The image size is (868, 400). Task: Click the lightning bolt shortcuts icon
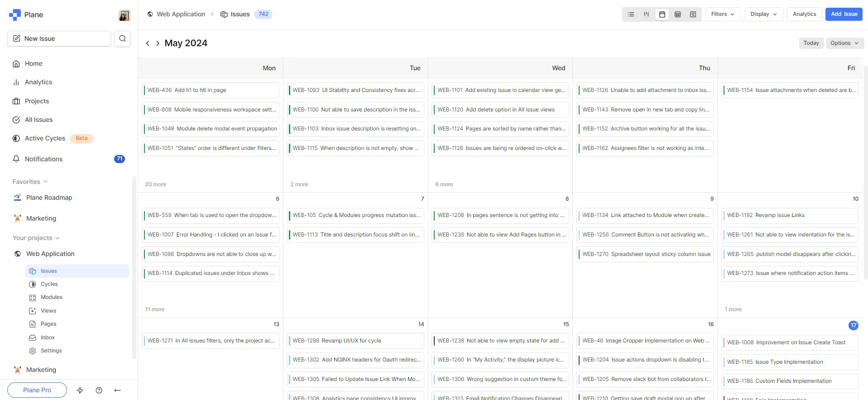click(80, 390)
